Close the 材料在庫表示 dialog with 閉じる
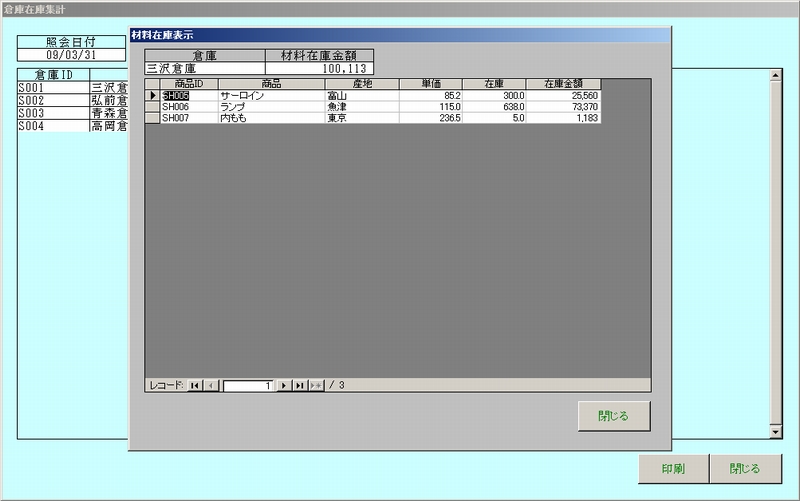This screenshot has width=800, height=501. click(614, 416)
